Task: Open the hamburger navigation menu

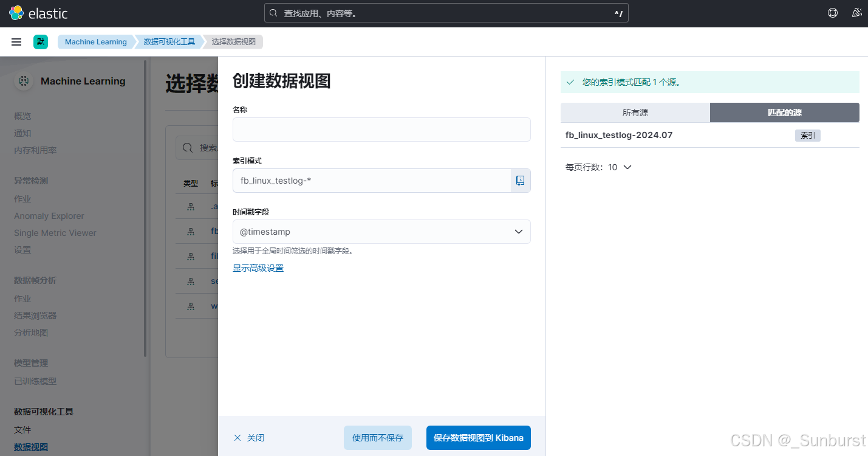Action: coord(16,41)
